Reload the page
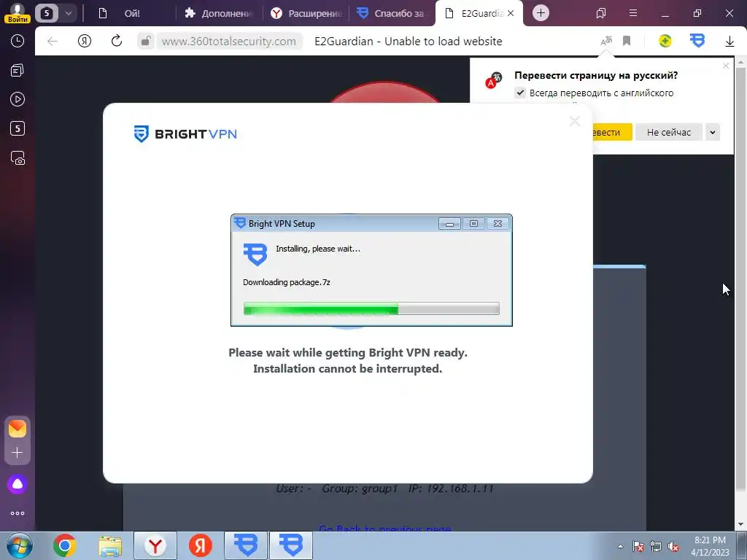 [116, 42]
